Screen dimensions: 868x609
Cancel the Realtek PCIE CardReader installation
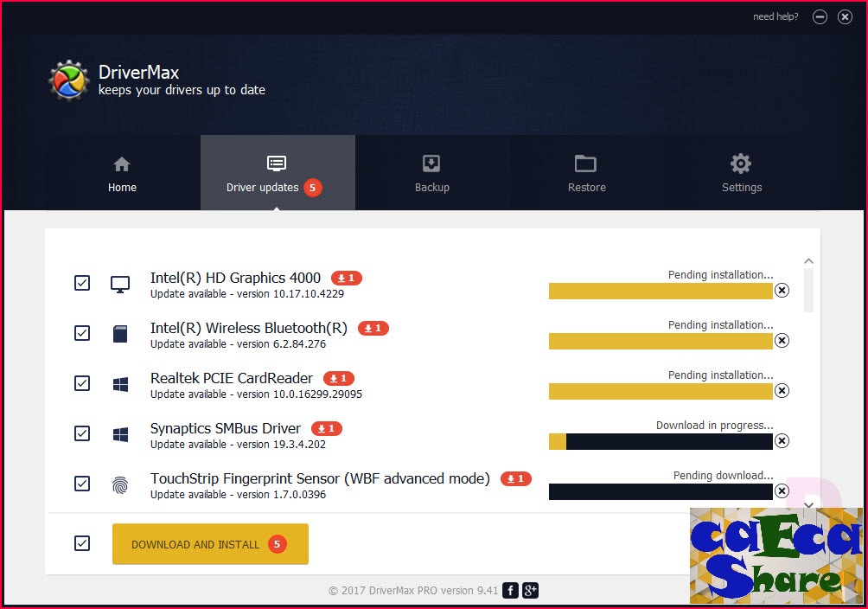(x=782, y=391)
